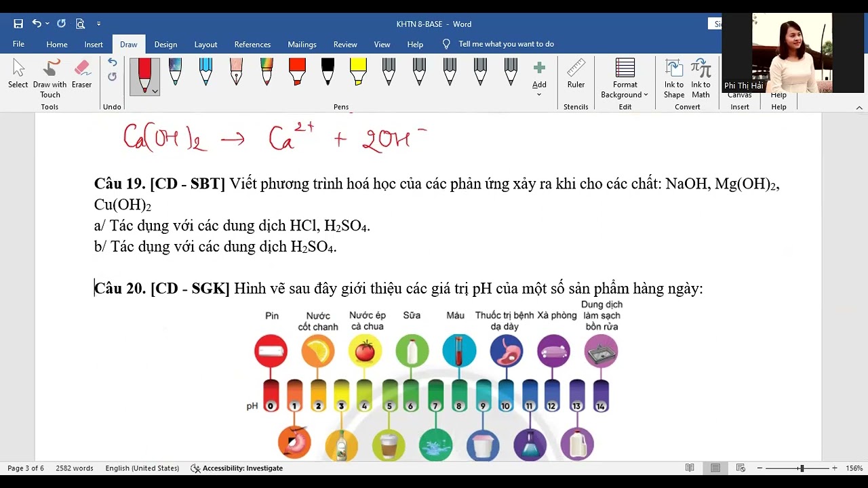Image resolution: width=868 pixels, height=488 pixels.
Task: Open the File menu
Action: click(18, 44)
